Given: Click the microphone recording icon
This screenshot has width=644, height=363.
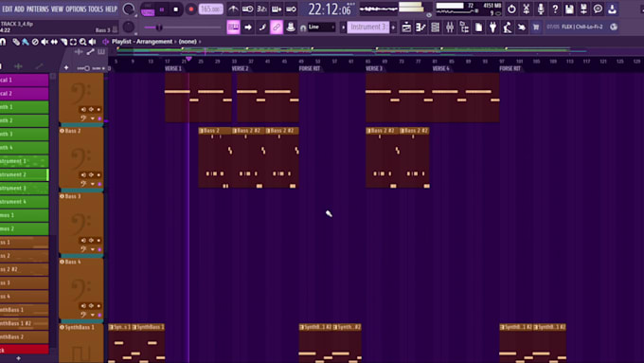Looking at the screenshot, I should click(x=541, y=9).
